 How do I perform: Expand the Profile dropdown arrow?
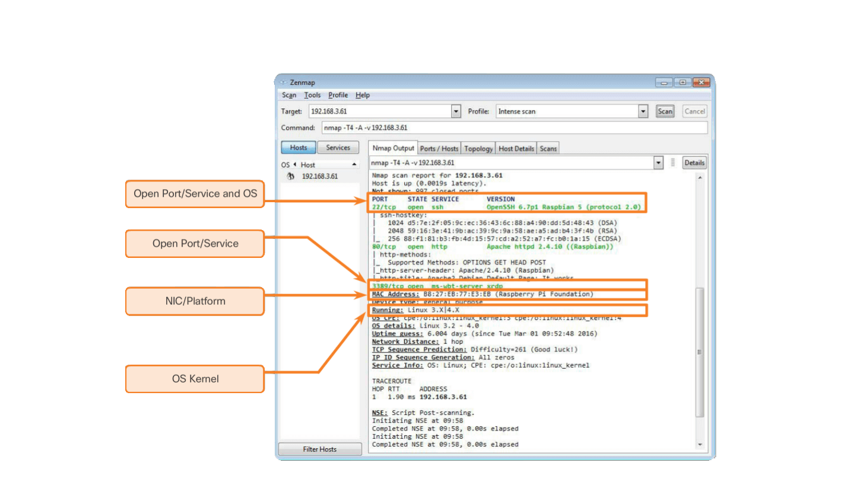point(643,111)
